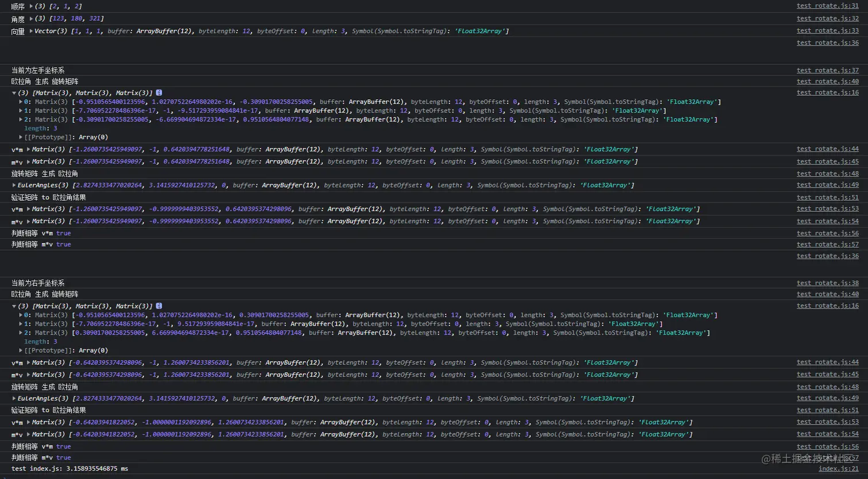Expand m*v Matrix(3) [-1.2600735425949097, -1, 0.6420394778251648]
The width and height of the screenshot is (868, 479).
(28, 162)
